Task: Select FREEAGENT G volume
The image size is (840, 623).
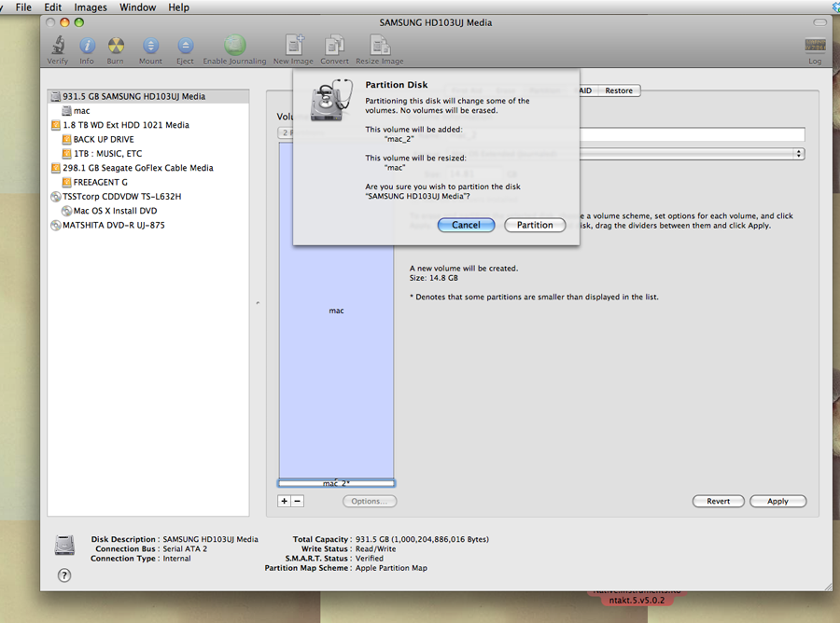Action: point(148,182)
